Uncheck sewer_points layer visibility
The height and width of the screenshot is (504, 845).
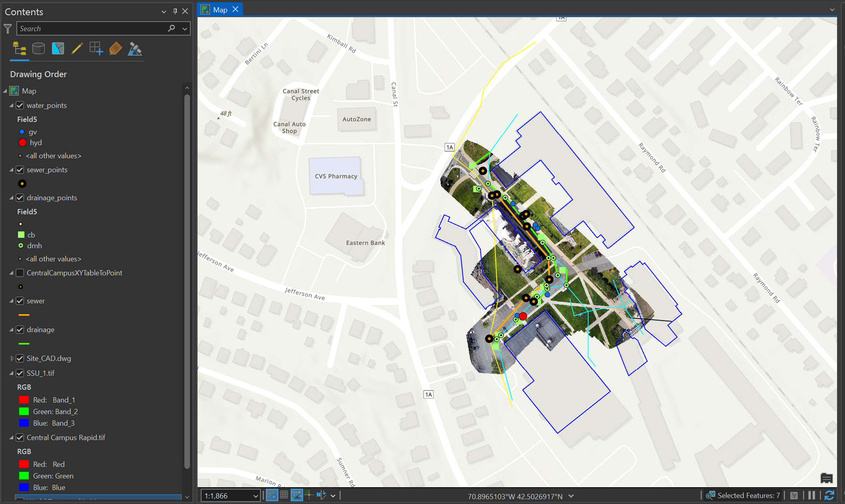[x=20, y=170]
